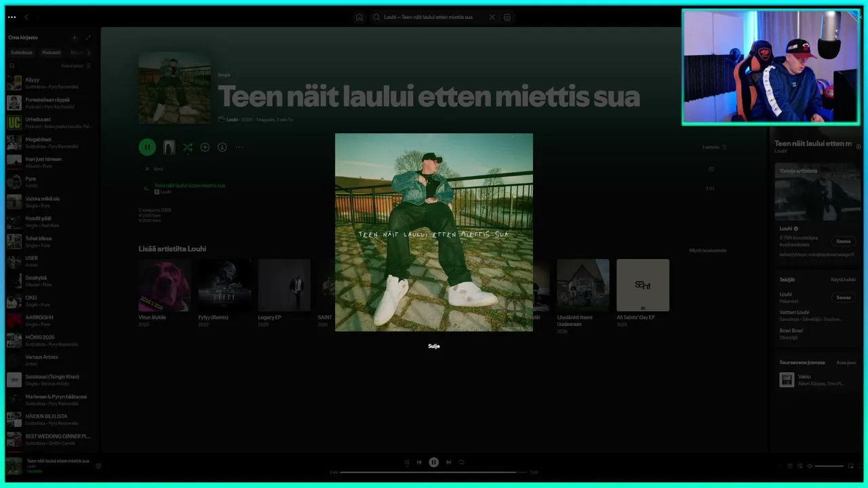Select the Podcastit filter chip
The height and width of the screenshot is (488, 868).
click(52, 52)
